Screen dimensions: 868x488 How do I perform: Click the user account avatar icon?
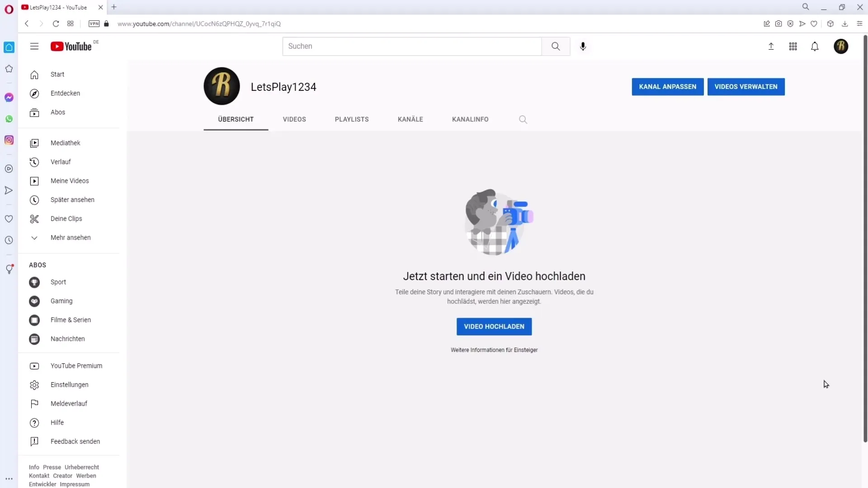click(x=840, y=46)
